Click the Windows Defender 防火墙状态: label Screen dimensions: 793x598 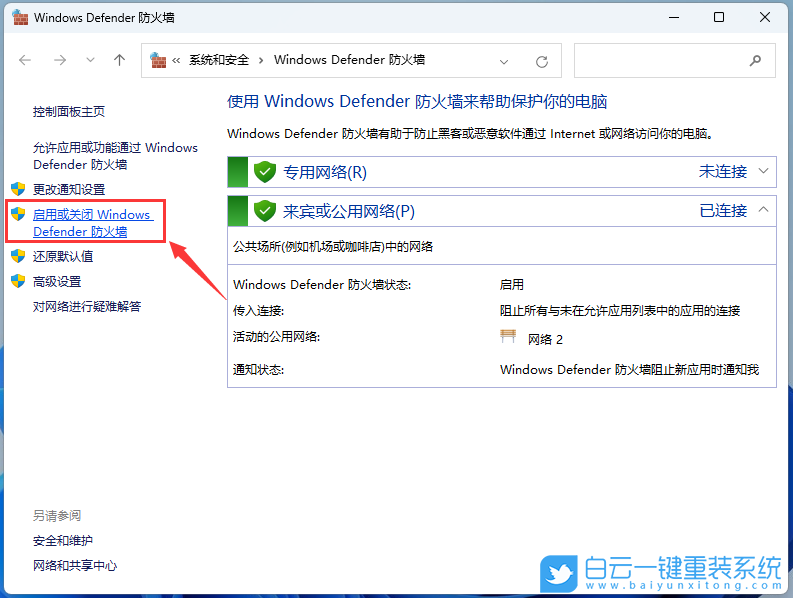click(322, 284)
